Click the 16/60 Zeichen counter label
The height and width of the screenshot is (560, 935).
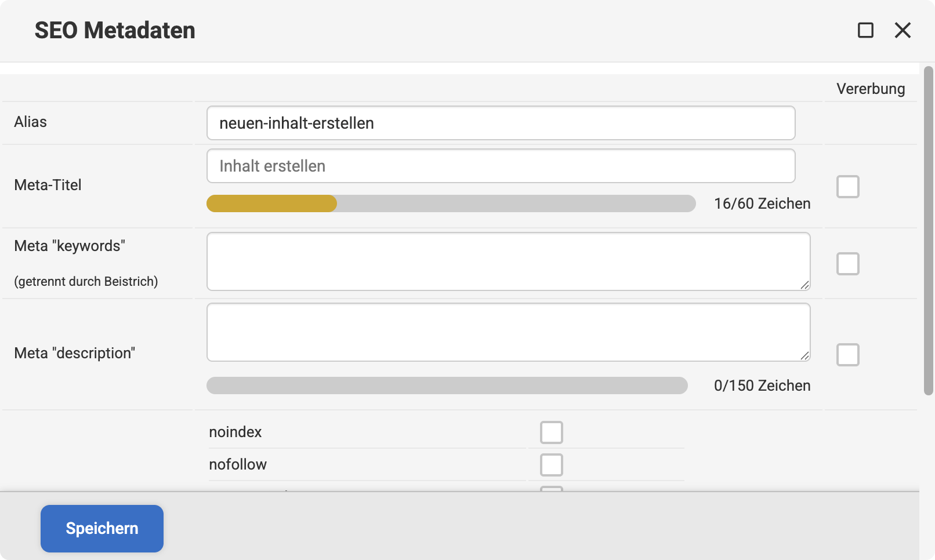click(762, 203)
